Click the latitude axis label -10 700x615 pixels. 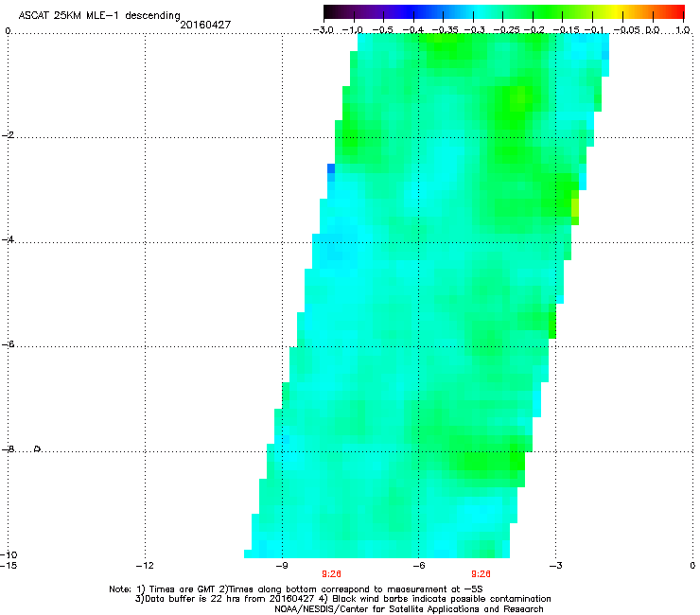coord(9,554)
